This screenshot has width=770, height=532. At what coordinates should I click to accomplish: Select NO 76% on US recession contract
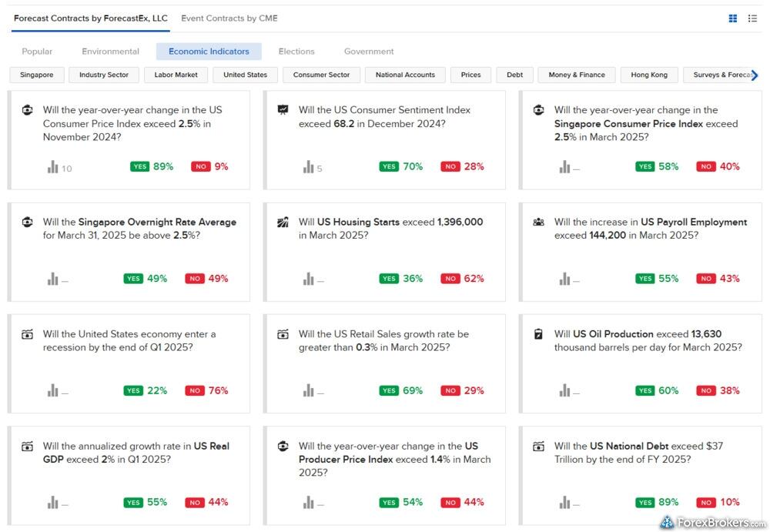(x=206, y=390)
